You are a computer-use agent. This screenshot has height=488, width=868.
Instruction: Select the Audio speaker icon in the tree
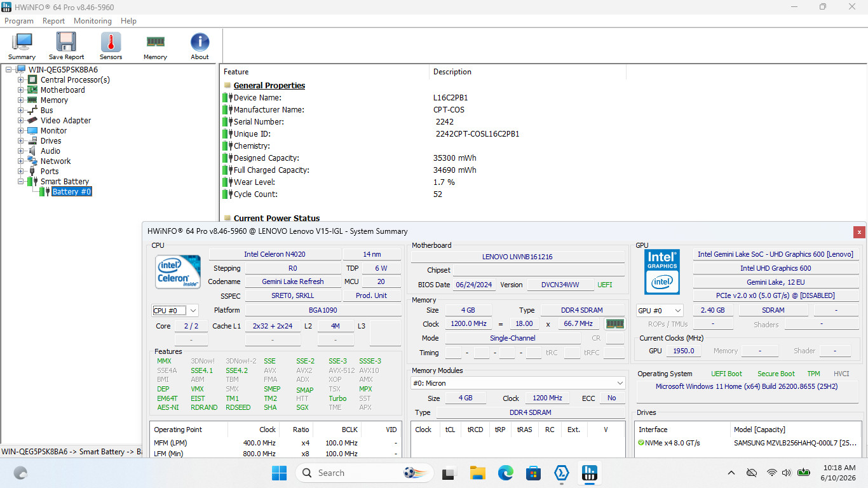pos(32,151)
